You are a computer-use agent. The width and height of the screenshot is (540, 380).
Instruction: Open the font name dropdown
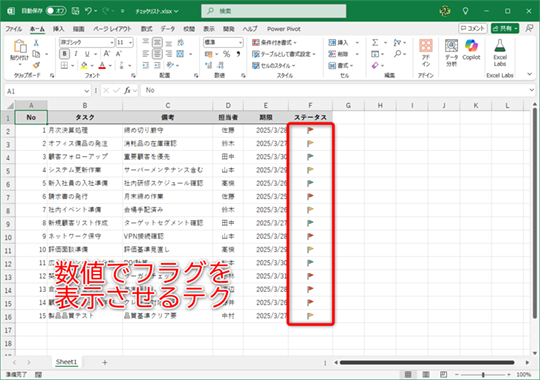[x=112, y=43]
